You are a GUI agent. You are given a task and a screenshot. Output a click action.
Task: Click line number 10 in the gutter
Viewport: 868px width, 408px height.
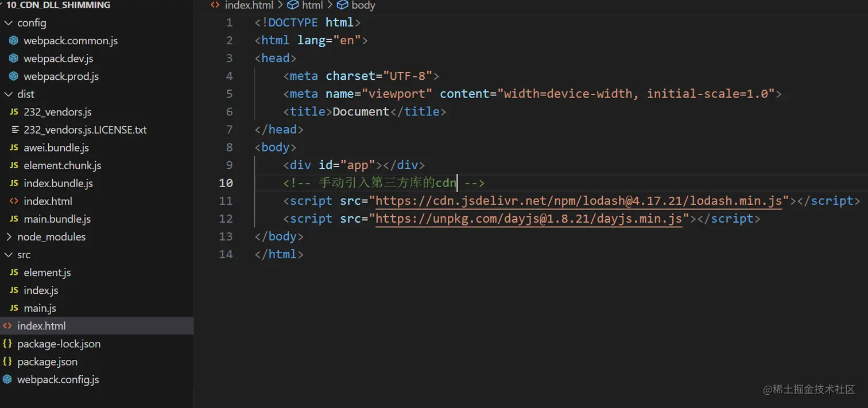[226, 183]
